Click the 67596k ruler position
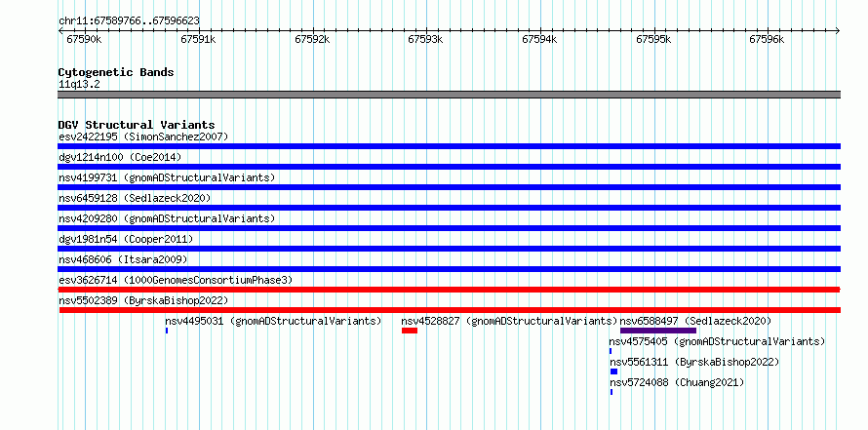The height and width of the screenshot is (430, 868). 768,39
